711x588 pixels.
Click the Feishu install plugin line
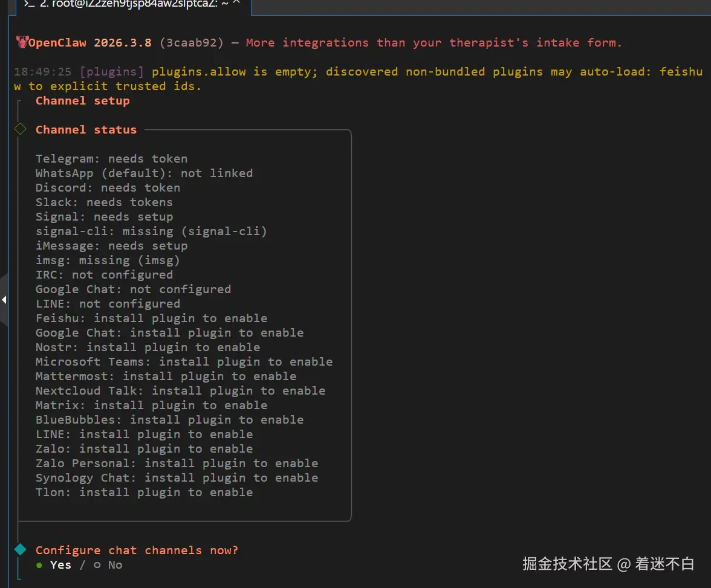(151, 318)
